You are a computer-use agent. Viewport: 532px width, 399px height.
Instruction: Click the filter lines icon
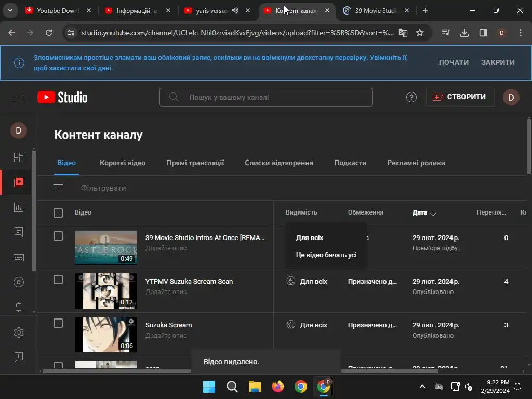[58, 188]
